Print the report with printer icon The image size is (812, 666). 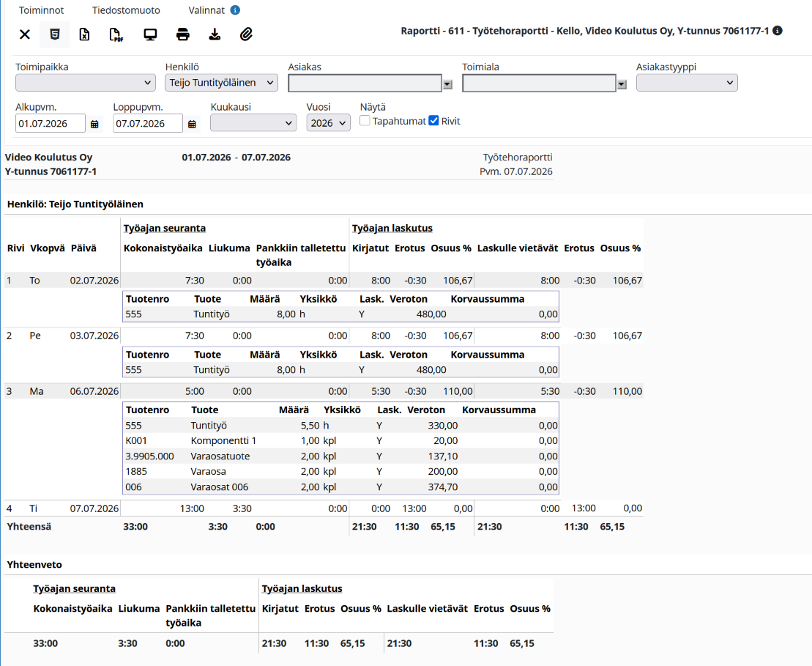click(x=183, y=34)
